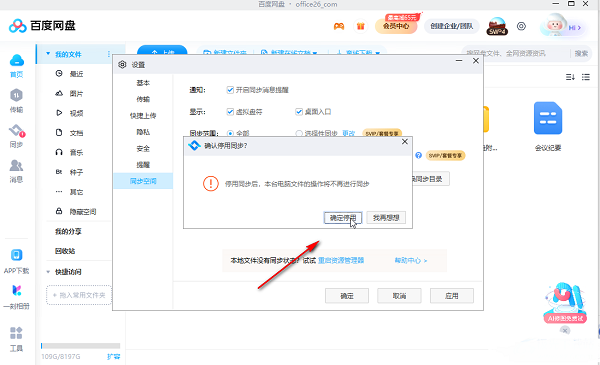Click the 百度网盘 logo
This screenshot has width=600, height=365.
[x=42, y=26]
